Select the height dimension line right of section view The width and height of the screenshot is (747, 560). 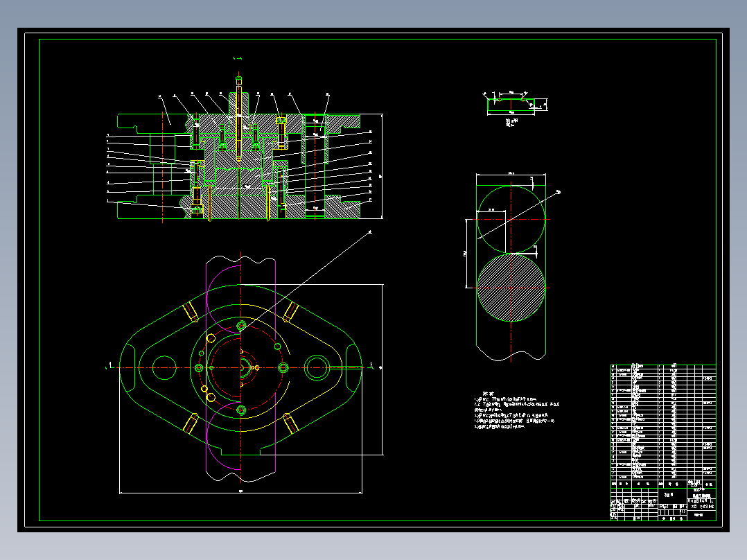[381, 166]
